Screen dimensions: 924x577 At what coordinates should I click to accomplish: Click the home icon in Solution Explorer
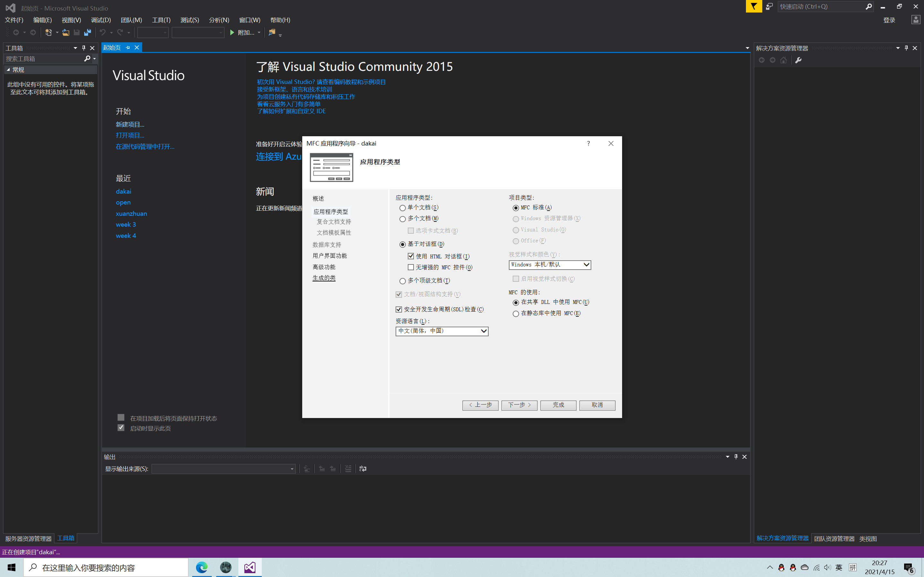783,60
